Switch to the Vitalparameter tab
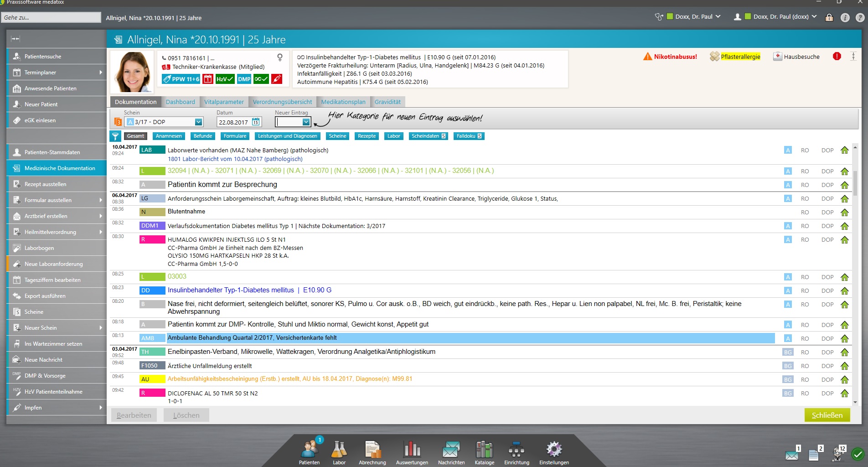 [x=223, y=102]
